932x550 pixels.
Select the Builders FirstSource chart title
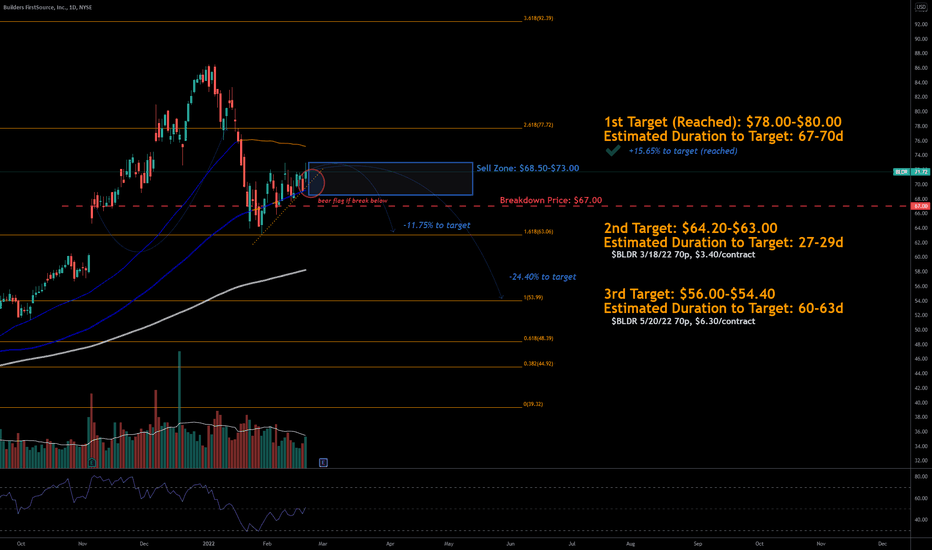(x=48, y=7)
